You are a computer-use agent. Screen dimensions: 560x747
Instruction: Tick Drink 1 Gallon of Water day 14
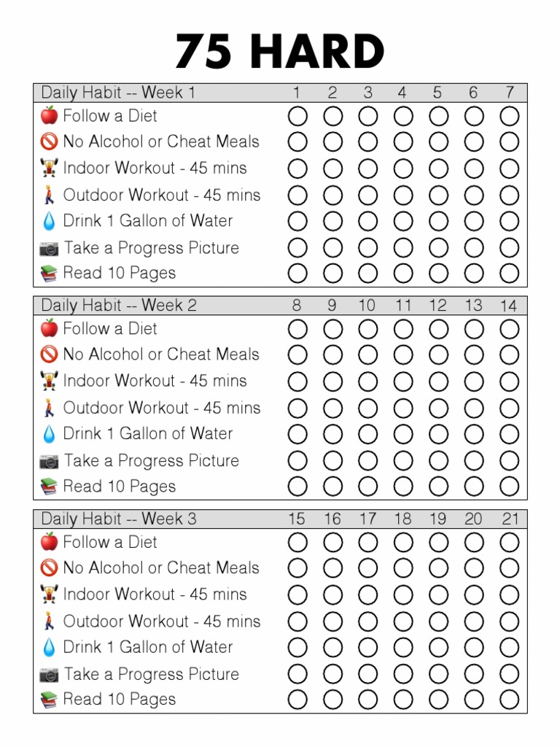tap(509, 434)
